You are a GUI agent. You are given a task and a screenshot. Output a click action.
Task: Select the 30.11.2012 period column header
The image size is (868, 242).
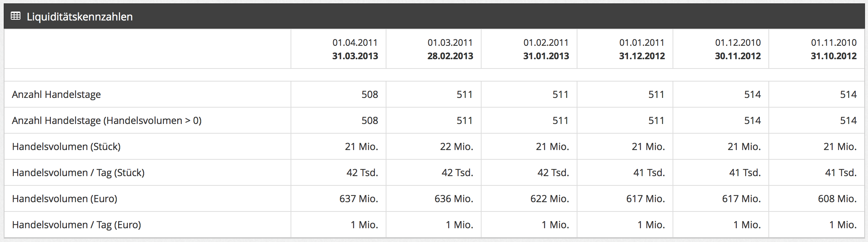pyautogui.click(x=738, y=49)
